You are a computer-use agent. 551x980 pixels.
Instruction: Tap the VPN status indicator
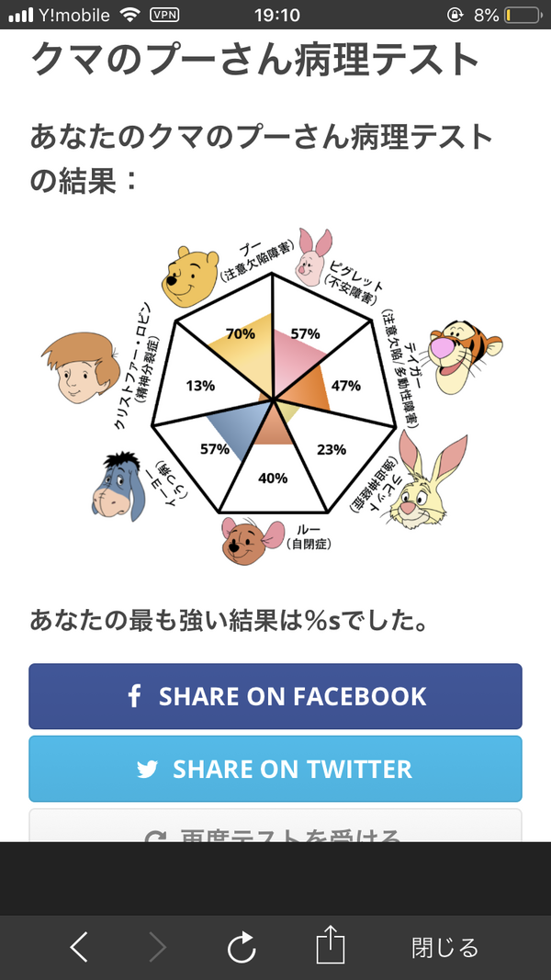tap(164, 15)
